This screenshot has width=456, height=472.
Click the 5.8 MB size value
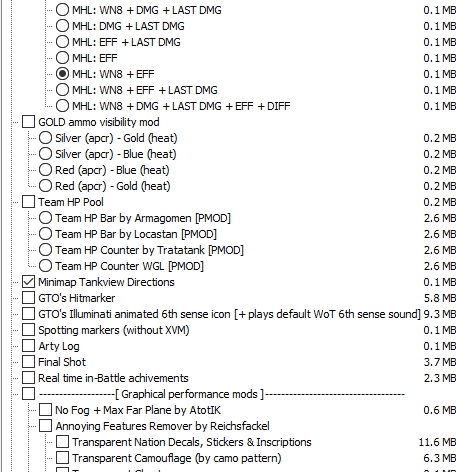point(440,298)
